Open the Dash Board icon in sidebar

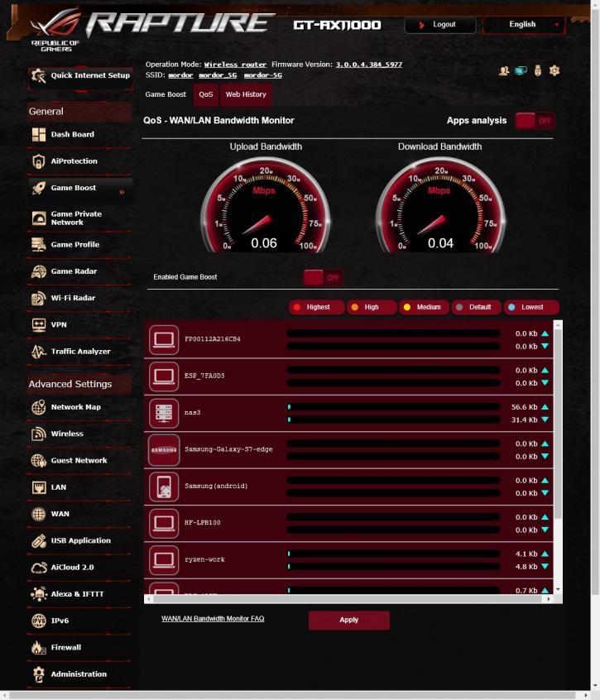point(39,134)
